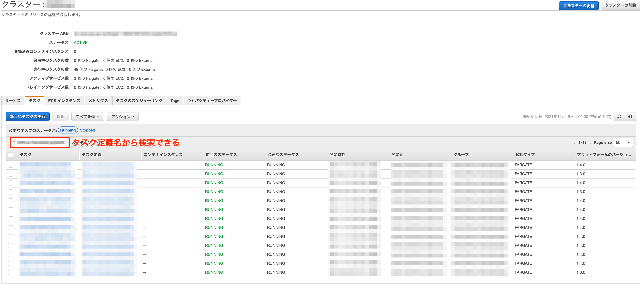
Task: Focus the task filter input field
Action: click(x=40, y=143)
